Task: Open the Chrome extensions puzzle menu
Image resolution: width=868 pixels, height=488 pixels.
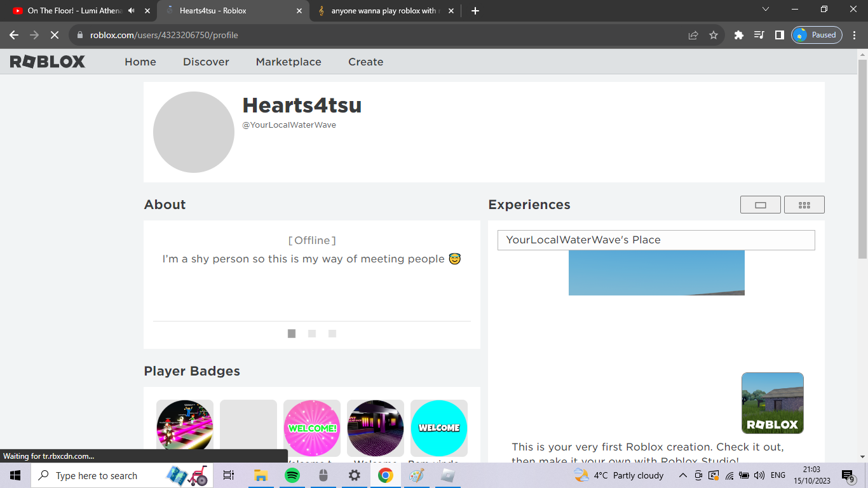Action: tap(738, 35)
